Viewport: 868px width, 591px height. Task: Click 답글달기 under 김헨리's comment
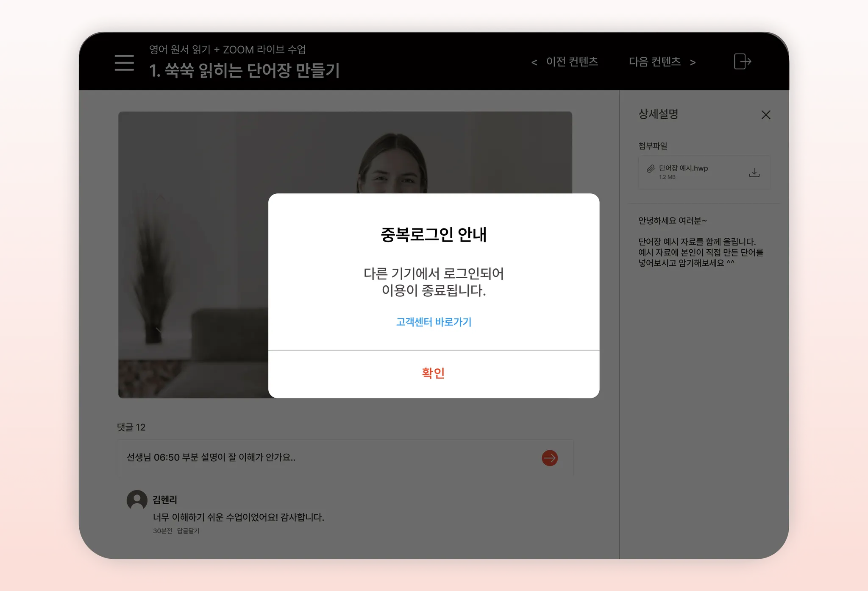point(188,531)
